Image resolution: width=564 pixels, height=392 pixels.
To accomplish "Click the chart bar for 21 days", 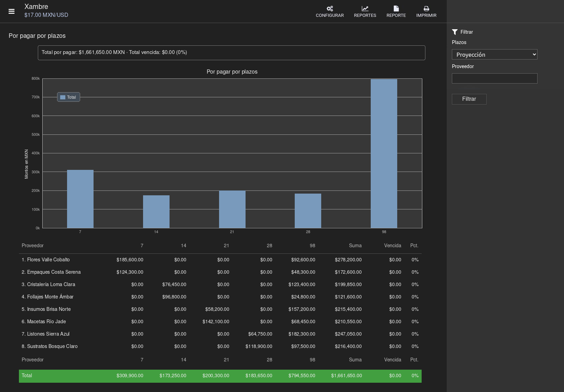I will [232, 209].
